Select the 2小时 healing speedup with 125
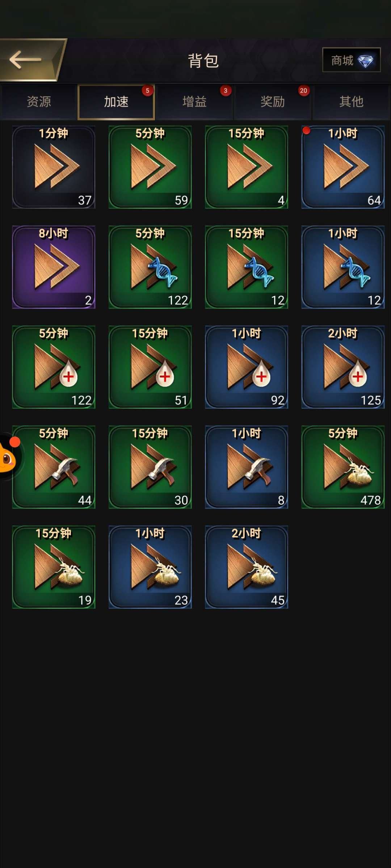This screenshot has width=391, height=868. 343,367
